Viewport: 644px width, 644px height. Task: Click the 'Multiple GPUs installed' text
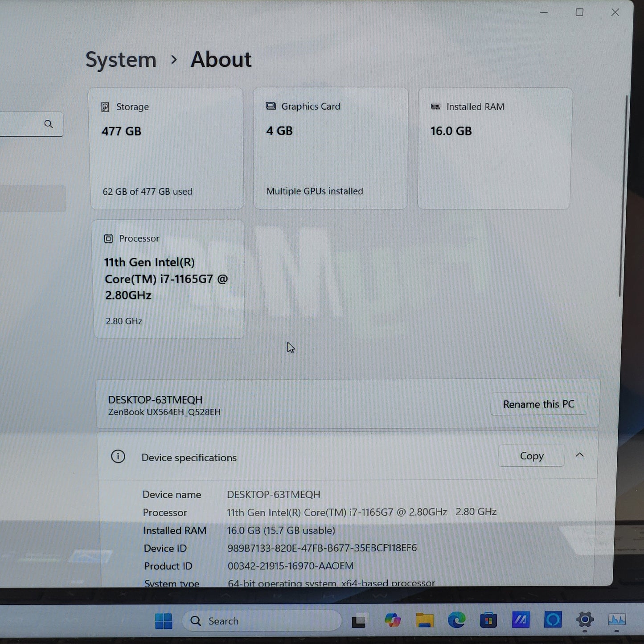click(315, 191)
